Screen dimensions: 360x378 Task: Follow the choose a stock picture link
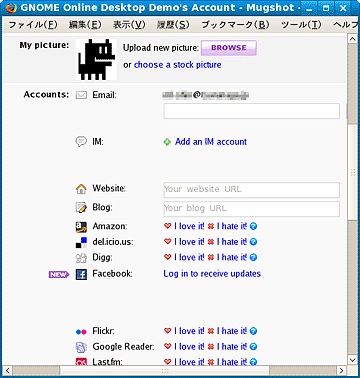178,65
